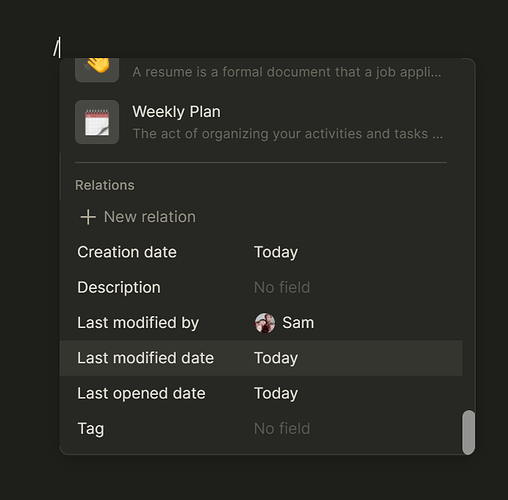Select the Description relation row
The image size is (508, 500).
coord(261,288)
